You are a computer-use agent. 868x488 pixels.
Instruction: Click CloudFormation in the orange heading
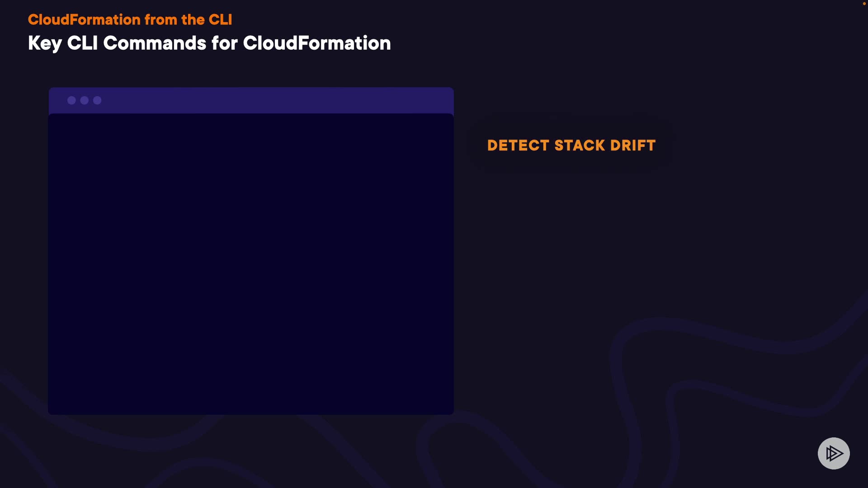click(84, 20)
